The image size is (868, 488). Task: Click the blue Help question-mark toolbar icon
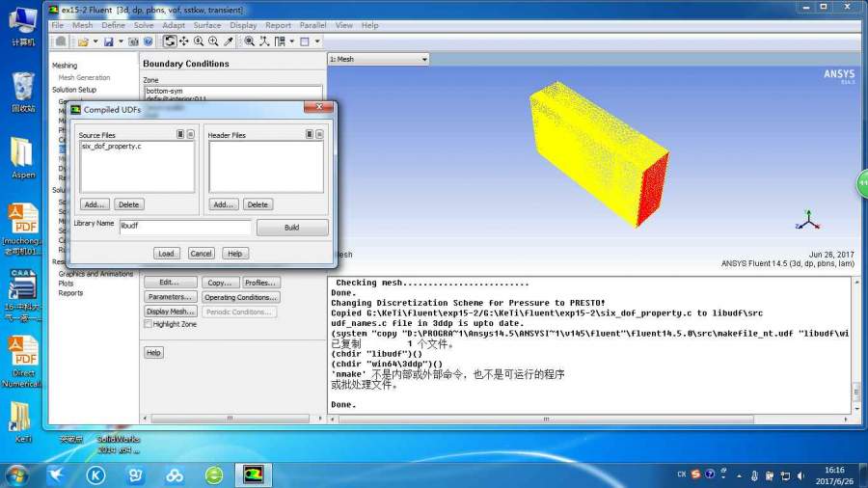coord(149,41)
